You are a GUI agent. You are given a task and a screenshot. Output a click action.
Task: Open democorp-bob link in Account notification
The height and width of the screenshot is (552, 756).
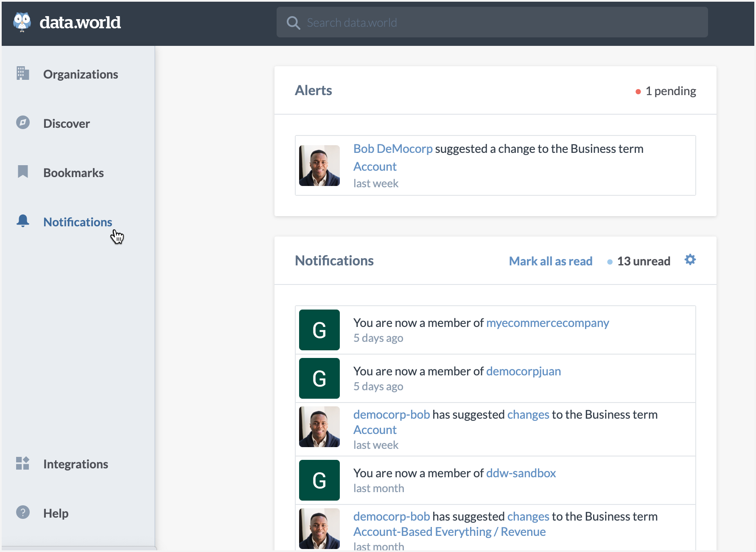tap(392, 414)
